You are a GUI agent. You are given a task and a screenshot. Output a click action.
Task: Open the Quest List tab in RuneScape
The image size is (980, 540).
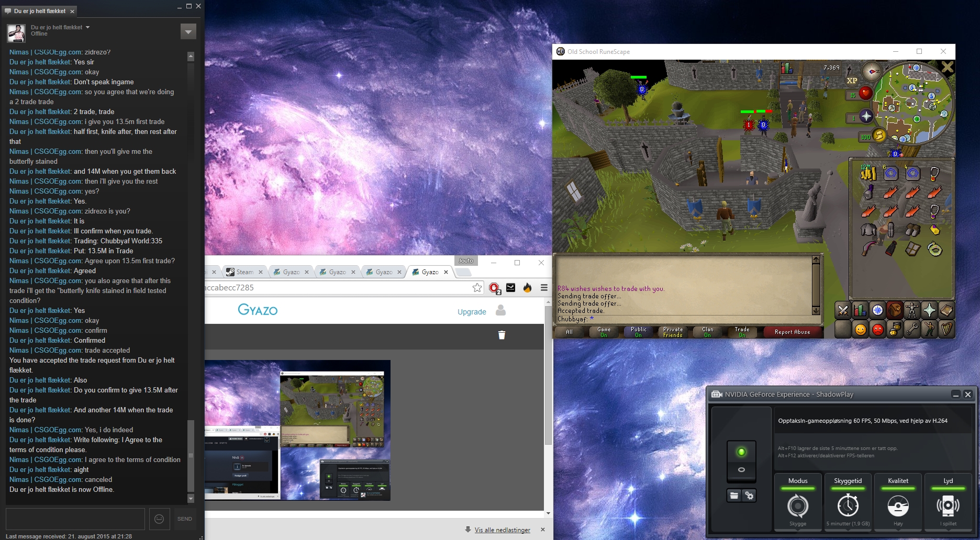coord(877,310)
